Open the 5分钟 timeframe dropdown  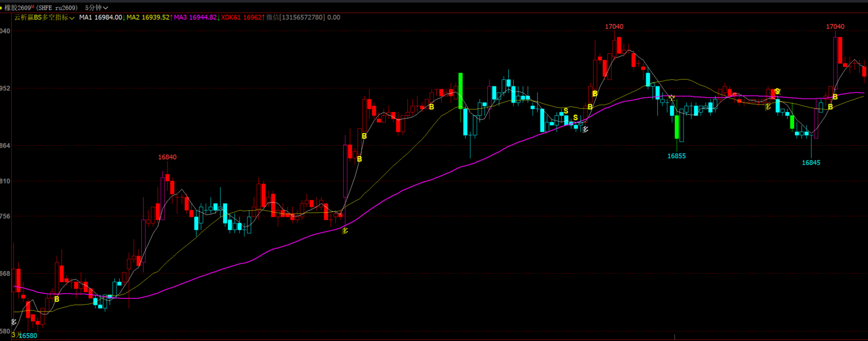(x=96, y=8)
